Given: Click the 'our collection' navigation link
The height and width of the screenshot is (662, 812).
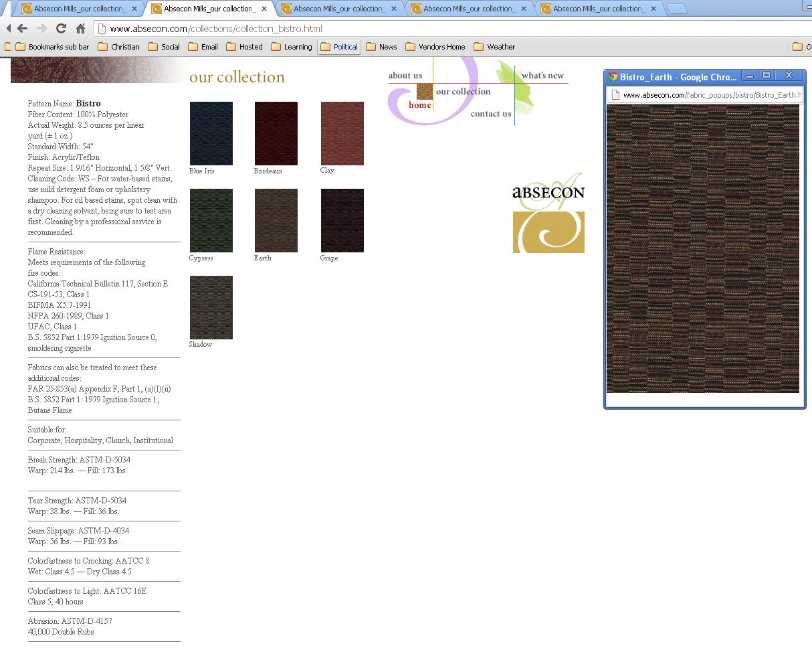Looking at the screenshot, I should 463,91.
